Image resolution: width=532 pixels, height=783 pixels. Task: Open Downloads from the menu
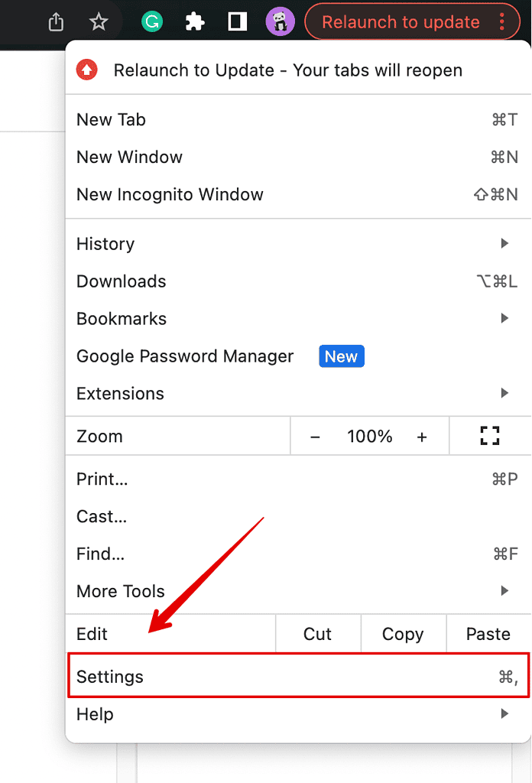121,281
